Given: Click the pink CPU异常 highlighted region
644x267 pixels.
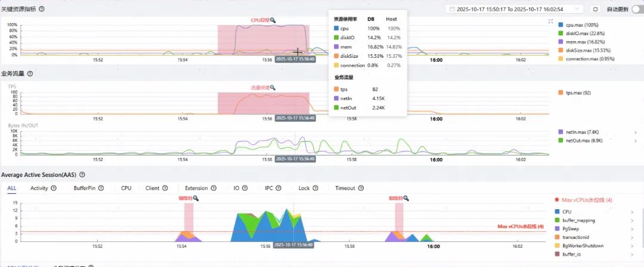Looking at the screenshot, I should click(x=264, y=40).
